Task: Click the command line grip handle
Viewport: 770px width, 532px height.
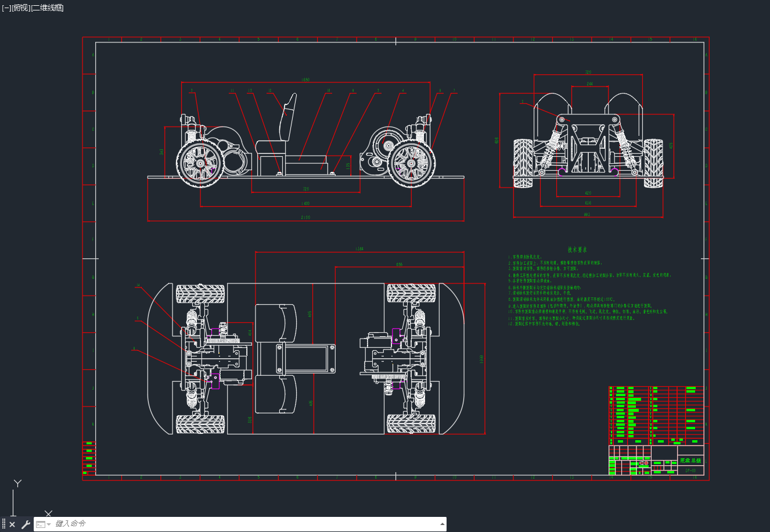Action: 3,524
